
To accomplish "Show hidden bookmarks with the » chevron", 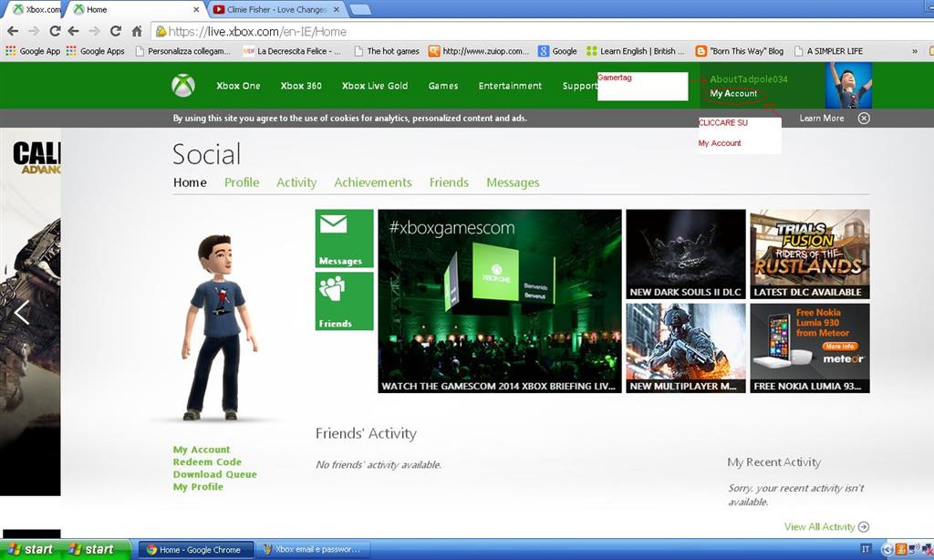I will point(914,51).
